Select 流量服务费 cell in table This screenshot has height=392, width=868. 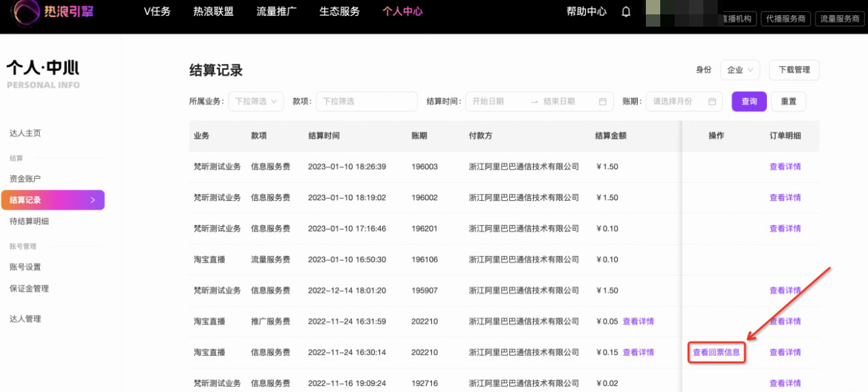[271, 260]
